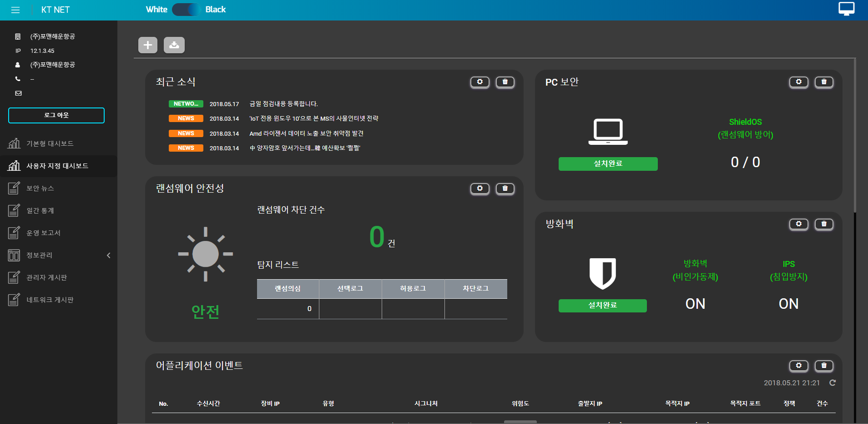Screen dimensions: 868x424
Task: Delete the 방화벽 widget
Action: click(x=824, y=224)
